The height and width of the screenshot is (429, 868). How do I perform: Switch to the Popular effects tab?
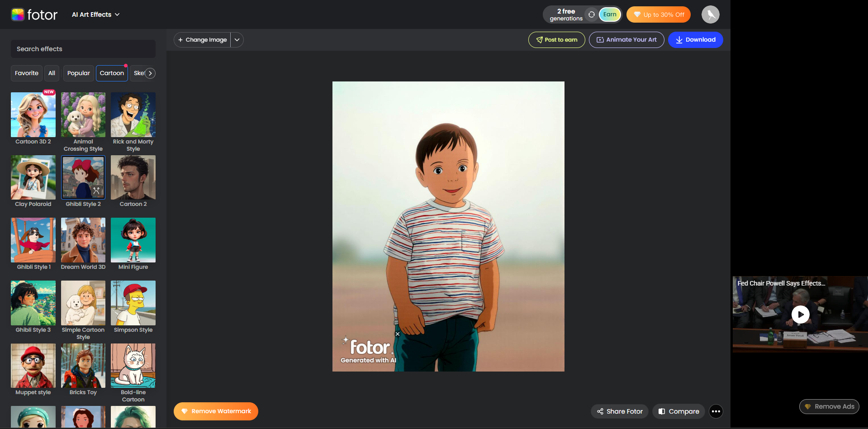[x=78, y=73]
